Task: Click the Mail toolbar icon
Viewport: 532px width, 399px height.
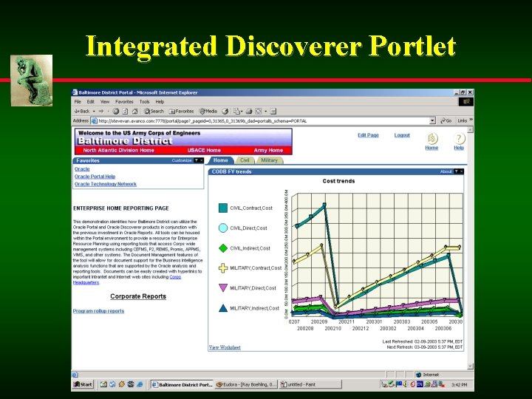Action: click(236, 112)
